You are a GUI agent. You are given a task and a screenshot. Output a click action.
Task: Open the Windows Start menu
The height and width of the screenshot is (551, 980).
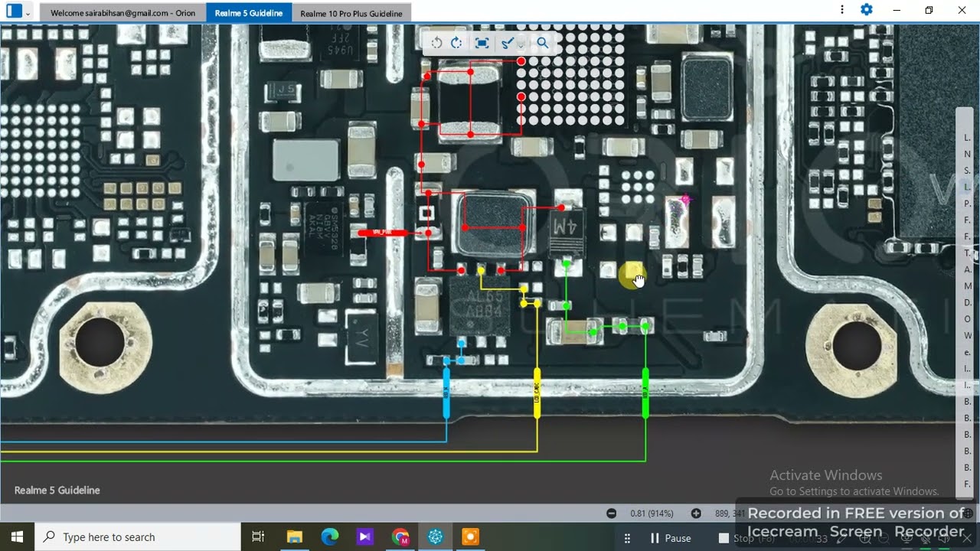click(x=17, y=537)
